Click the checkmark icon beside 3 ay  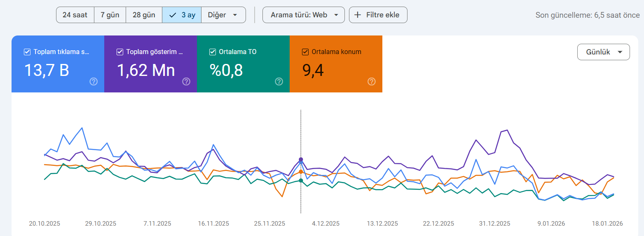173,15
